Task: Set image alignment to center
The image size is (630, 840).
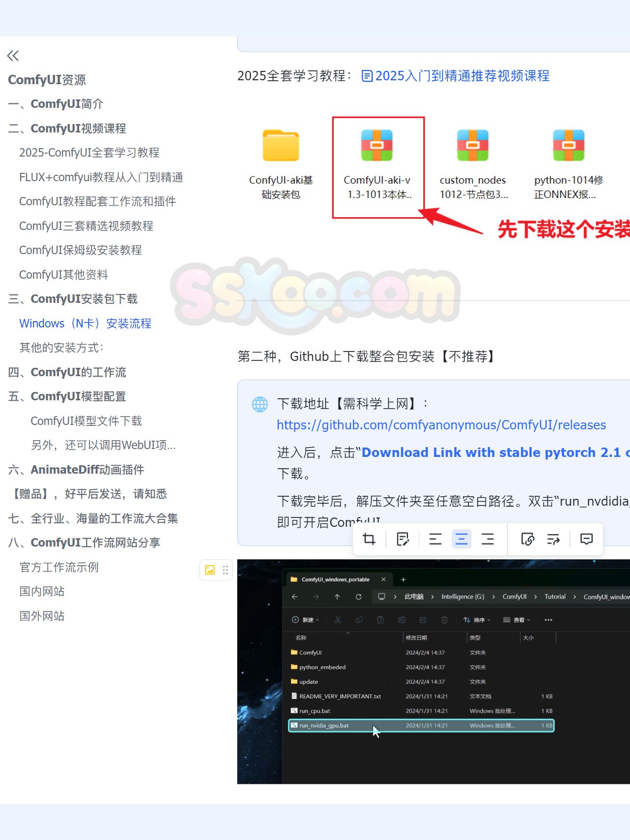Action: (461, 539)
